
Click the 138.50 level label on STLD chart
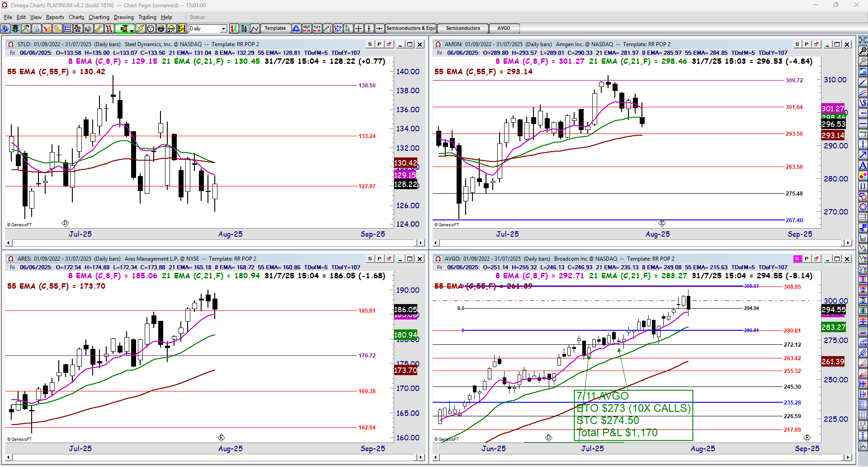[367, 85]
